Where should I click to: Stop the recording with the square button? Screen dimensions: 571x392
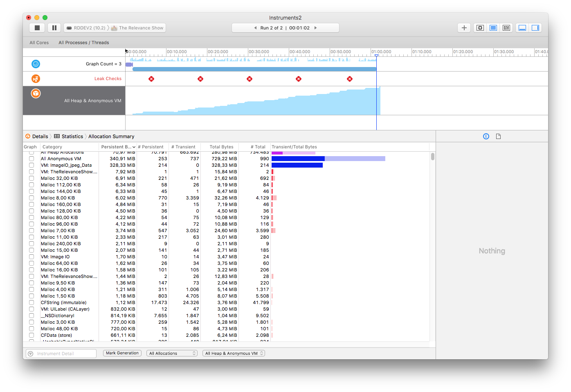click(x=37, y=28)
